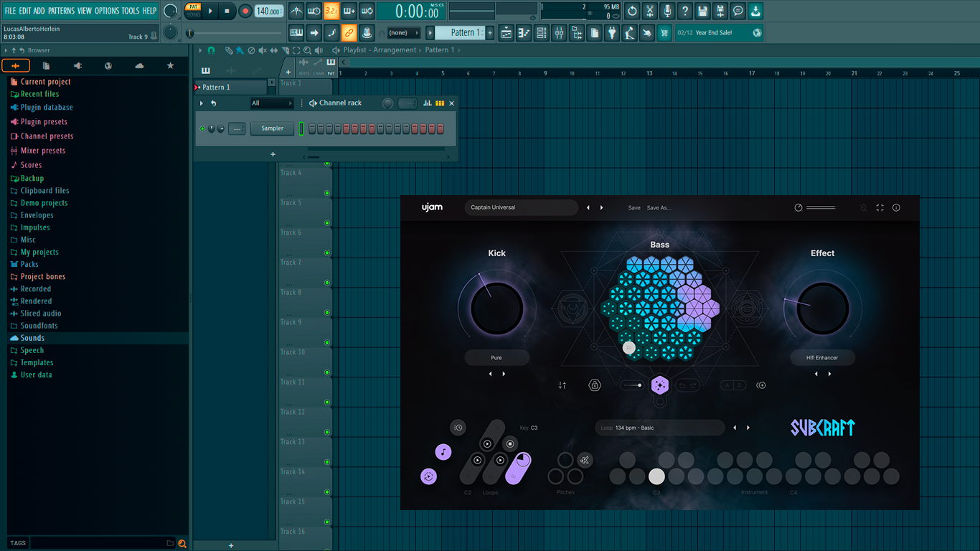Open the Loop 134 bpm - Basic selector
The height and width of the screenshot is (551, 980).
[x=660, y=428]
